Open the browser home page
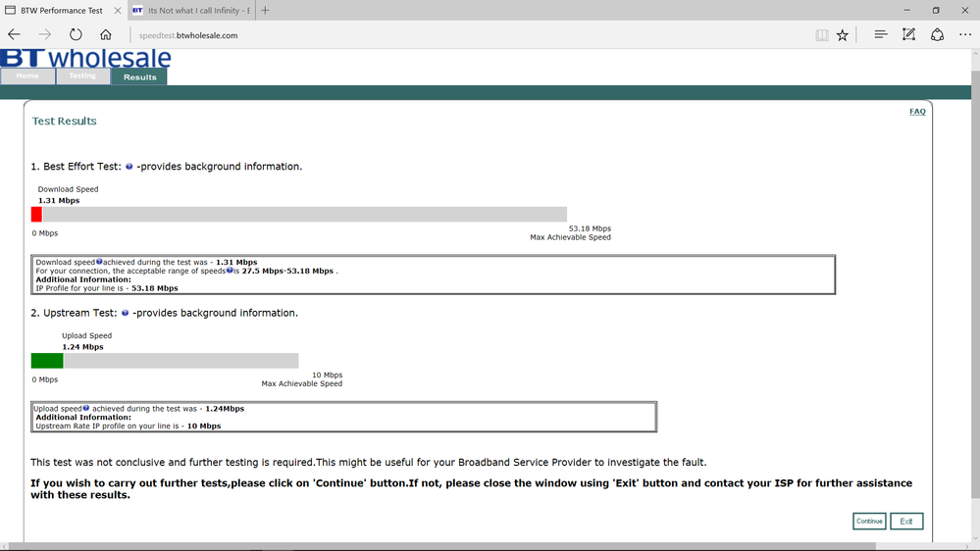 (x=106, y=35)
